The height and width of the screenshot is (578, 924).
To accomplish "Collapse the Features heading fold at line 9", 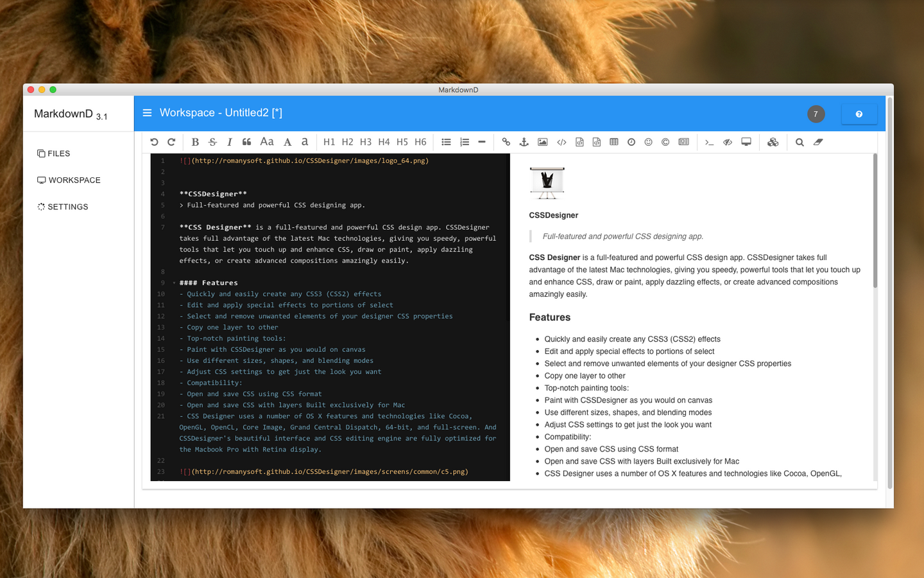I will tap(174, 283).
